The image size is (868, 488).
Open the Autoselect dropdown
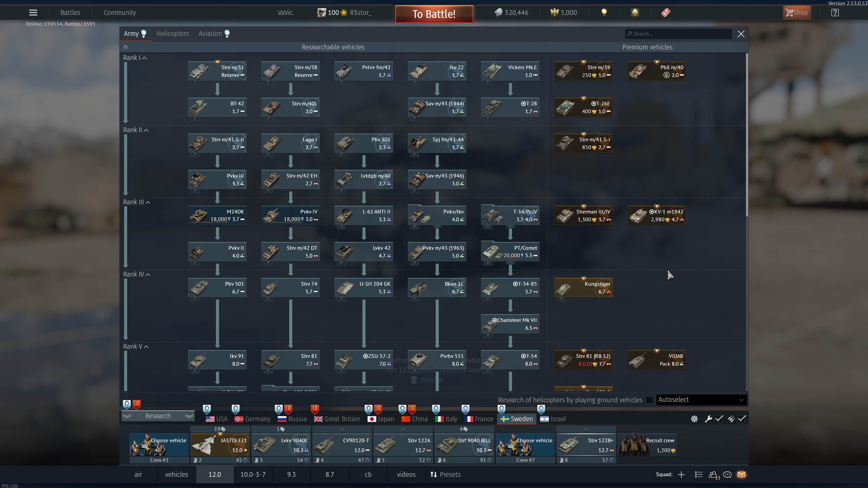point(701,400)
